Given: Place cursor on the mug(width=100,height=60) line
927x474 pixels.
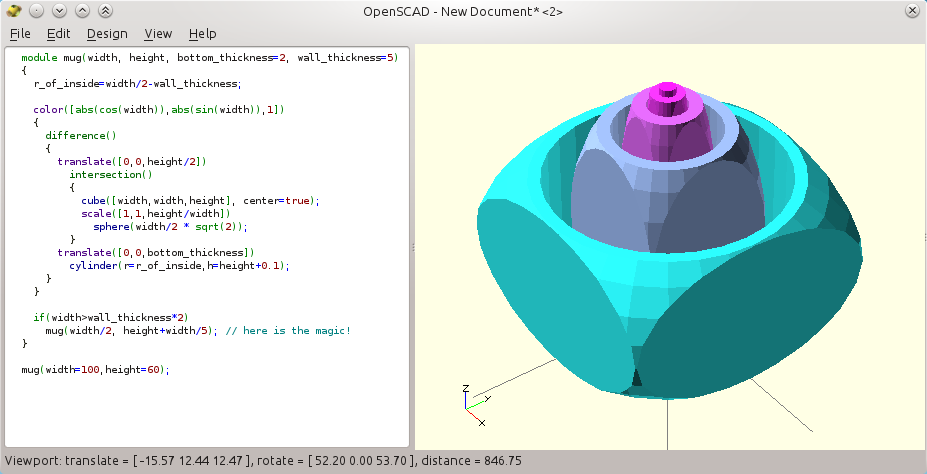Looking at the screenshot, I should (95, 369).
